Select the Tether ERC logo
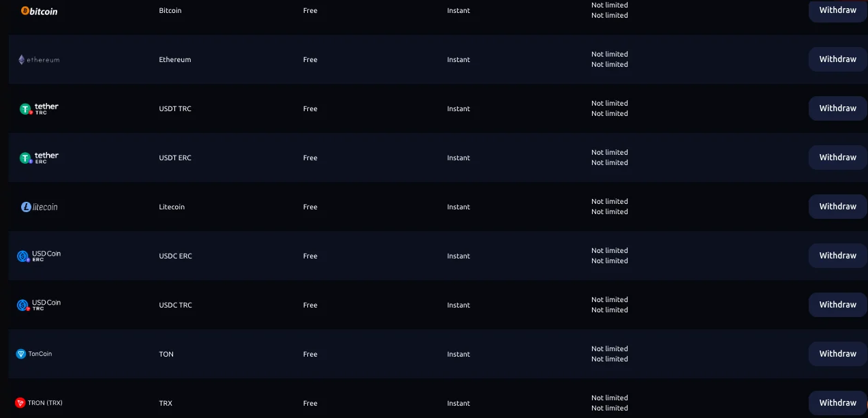Screen dimensions: 868x418 click(39, 158)
